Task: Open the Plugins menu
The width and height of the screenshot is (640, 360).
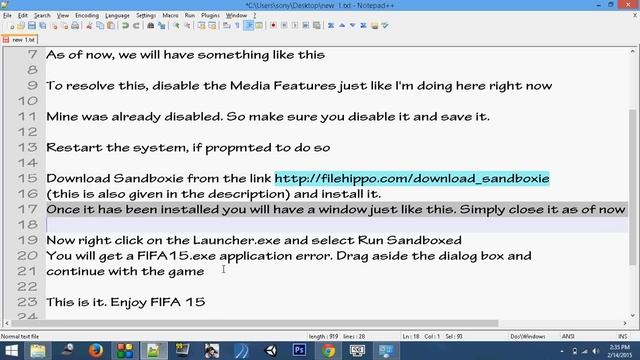Action: [x=210, y=16]
